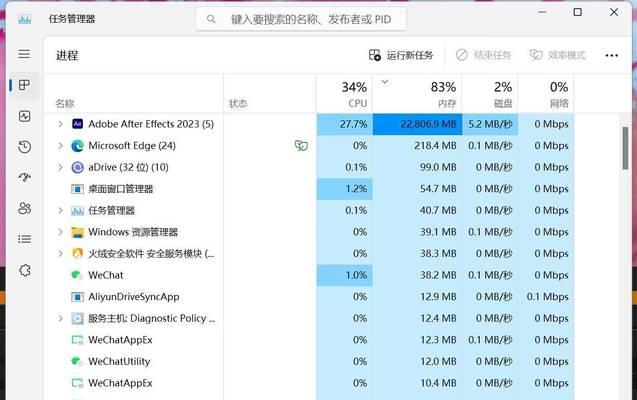Sort by the CPU column header
Image resolution: width=637 pixels, height=400 pixels.
coord(344,94)
